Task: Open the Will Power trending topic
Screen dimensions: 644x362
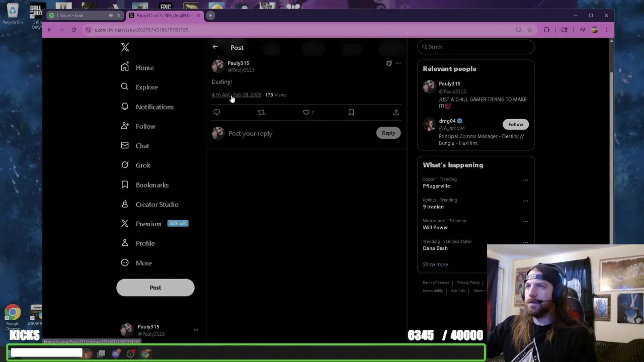Action: pos(436,227)
